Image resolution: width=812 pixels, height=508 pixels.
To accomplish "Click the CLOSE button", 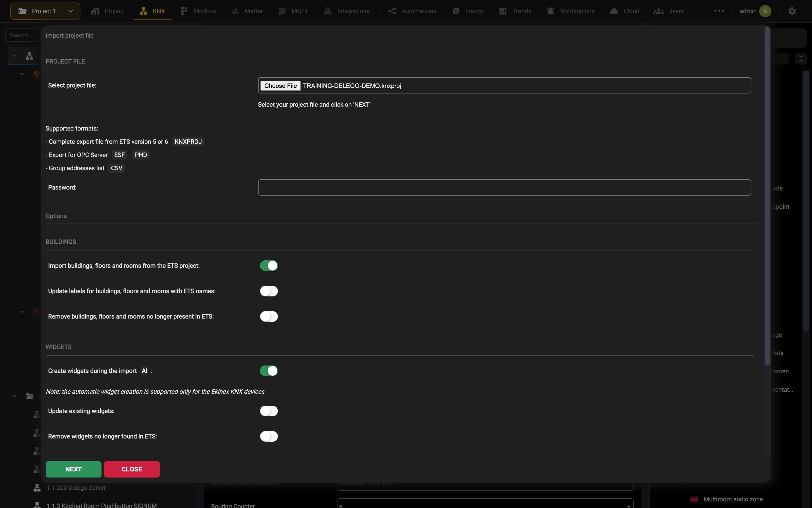I will click(132, 469).
